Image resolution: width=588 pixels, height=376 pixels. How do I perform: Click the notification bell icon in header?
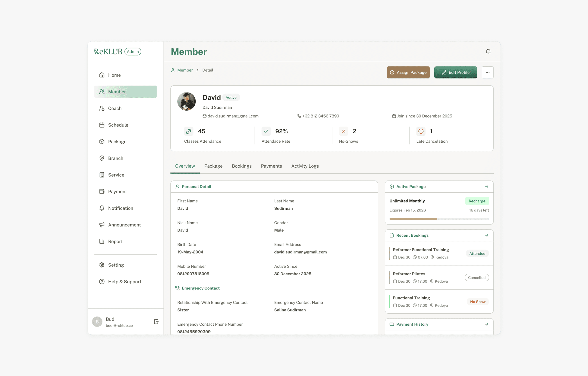click(488, 52)
